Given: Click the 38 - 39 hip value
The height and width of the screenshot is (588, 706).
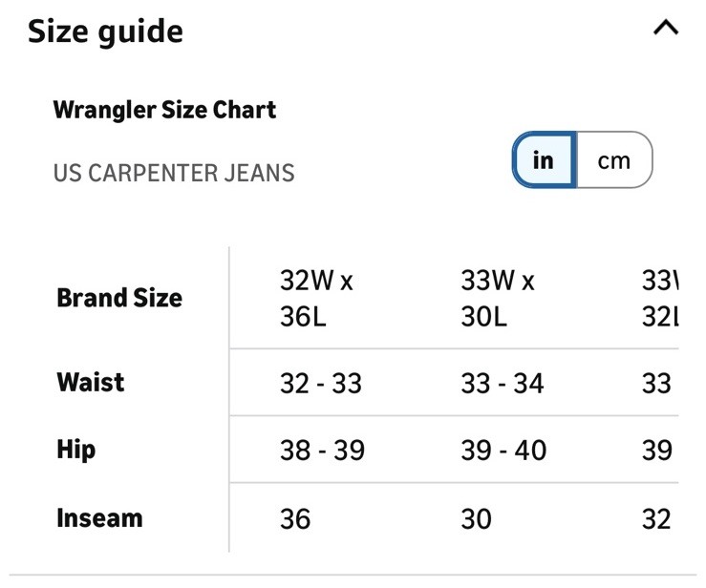Looking at the screenshot, I should coord(322,451).
